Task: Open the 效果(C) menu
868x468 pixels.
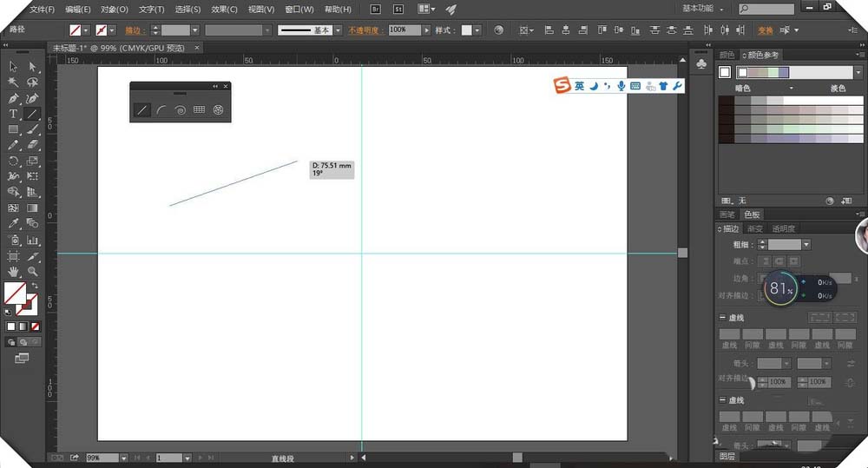Action: (x=224, y=10)
